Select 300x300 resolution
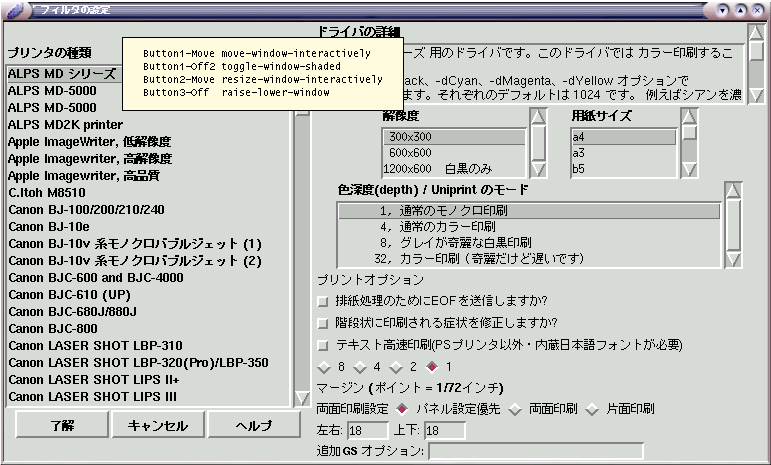The image size is (771, 465). [454, 137]
